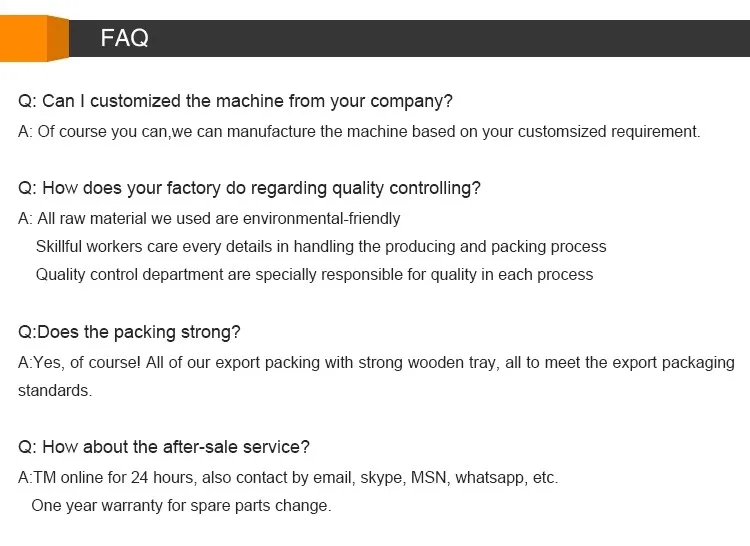Select the quality controlling question
Image resolution: width=750 pixels, height=546 pixels.
[x=250, y=188]
